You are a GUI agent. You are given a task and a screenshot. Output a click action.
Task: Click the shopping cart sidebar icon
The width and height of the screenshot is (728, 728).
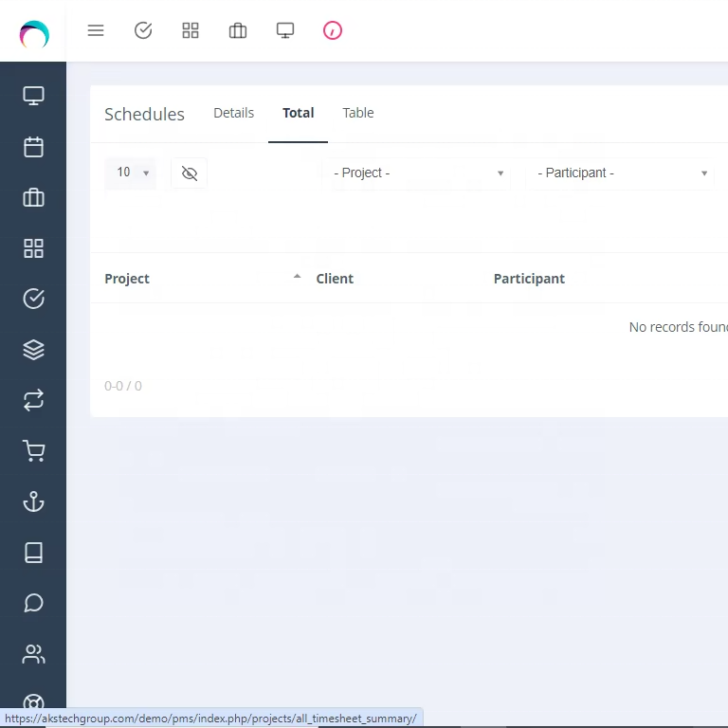point(33,451)
